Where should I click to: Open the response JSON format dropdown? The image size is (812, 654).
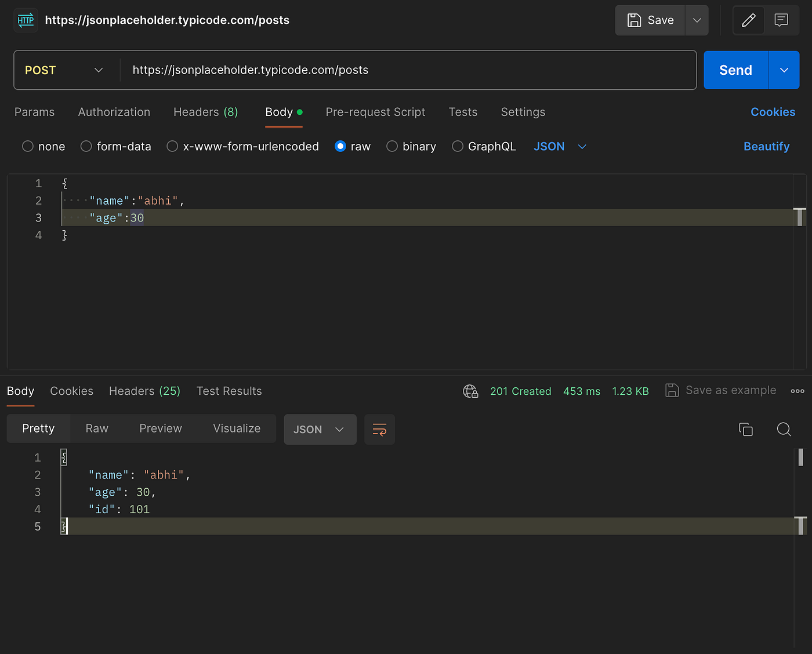click(320, 430)
